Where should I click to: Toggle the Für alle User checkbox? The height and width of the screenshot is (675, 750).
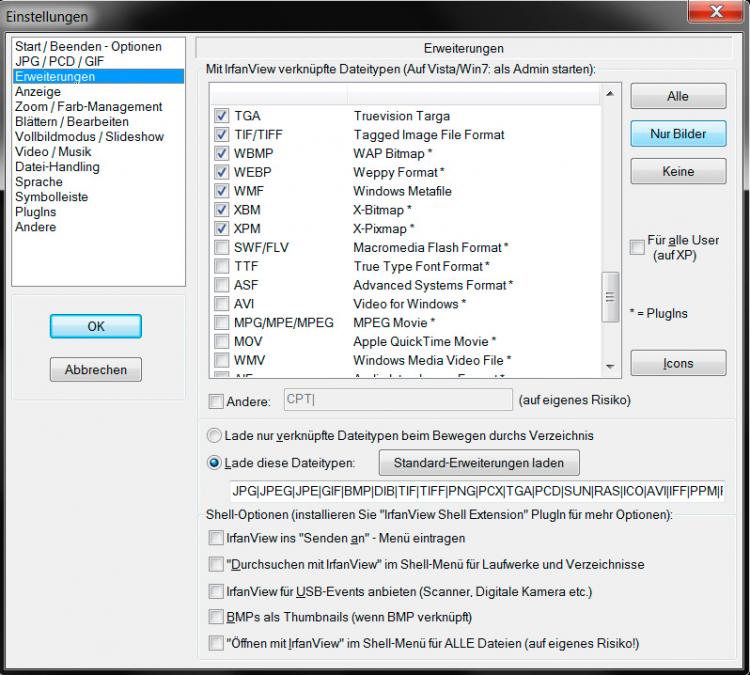[x=637, y=248]
